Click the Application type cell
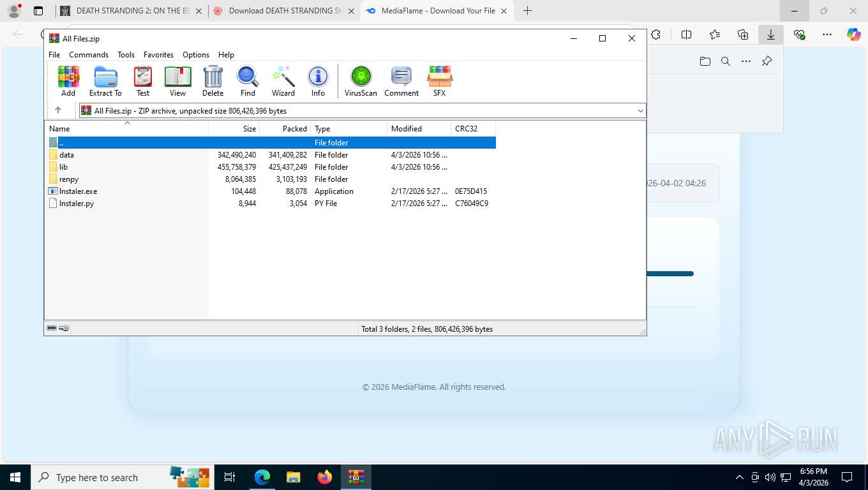This screenshot has height=490, width=868. [x=334, y=191]
